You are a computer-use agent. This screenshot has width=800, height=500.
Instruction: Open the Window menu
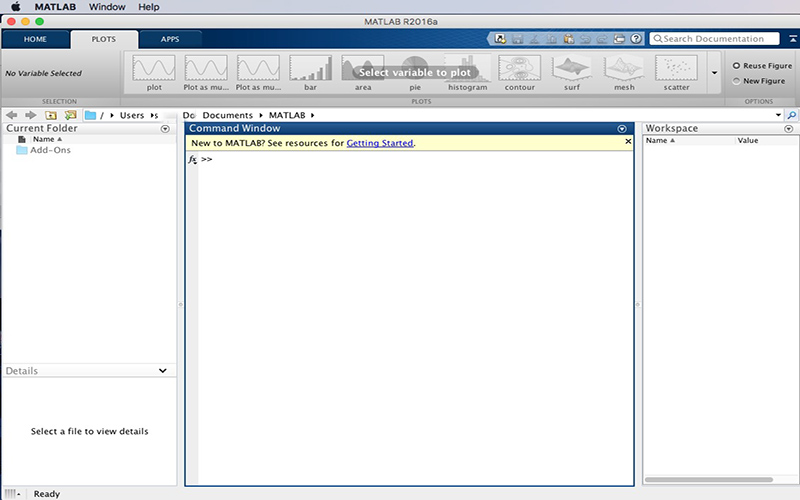[x=107, y=7]
